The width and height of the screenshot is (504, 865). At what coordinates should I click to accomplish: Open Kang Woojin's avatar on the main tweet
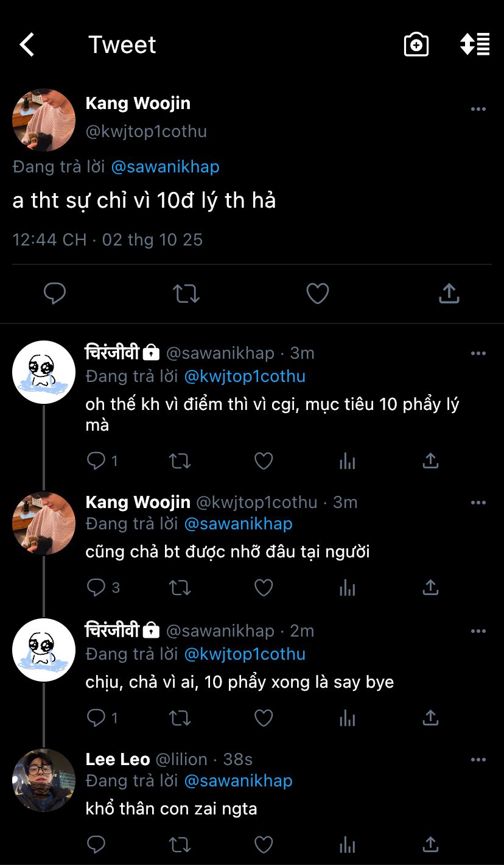point(44,120)
